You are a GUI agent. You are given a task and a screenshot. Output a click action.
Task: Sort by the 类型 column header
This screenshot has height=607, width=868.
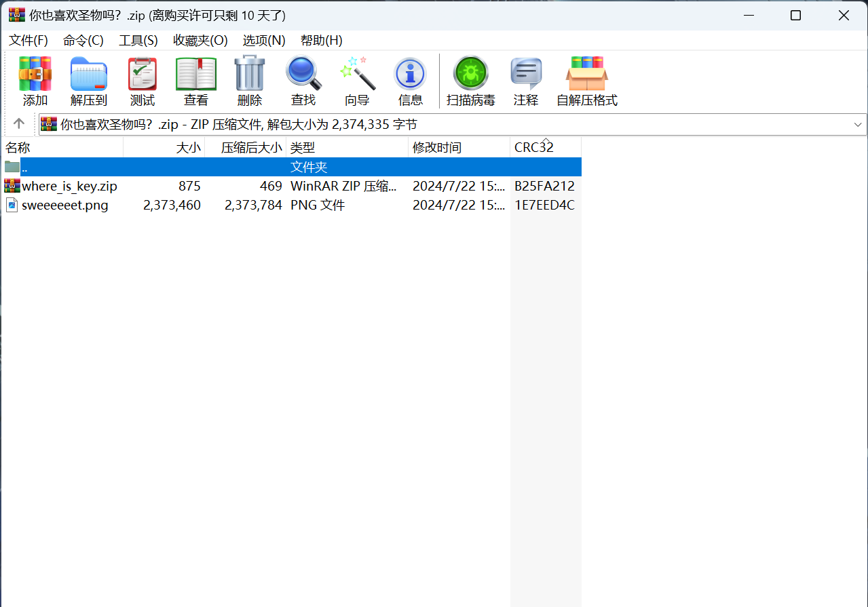pyautogui.click(x=347, y=147)
